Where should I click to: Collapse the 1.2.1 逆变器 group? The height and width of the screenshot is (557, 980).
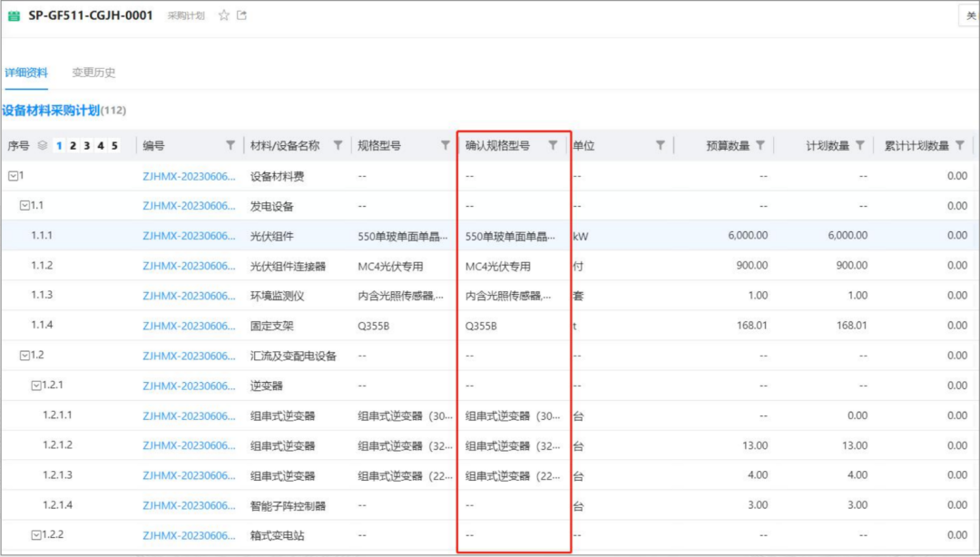click(x=36, y=385)
